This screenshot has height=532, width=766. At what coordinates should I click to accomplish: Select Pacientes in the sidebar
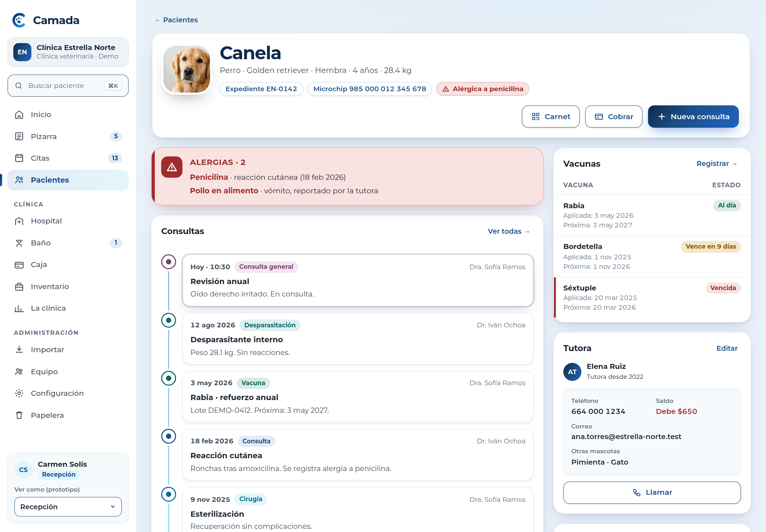68,180
